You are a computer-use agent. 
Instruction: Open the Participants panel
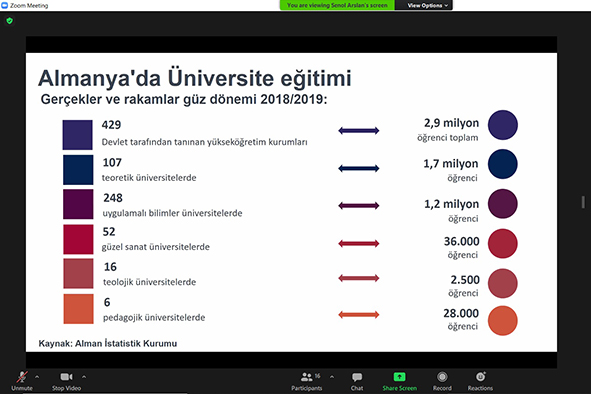307,381
